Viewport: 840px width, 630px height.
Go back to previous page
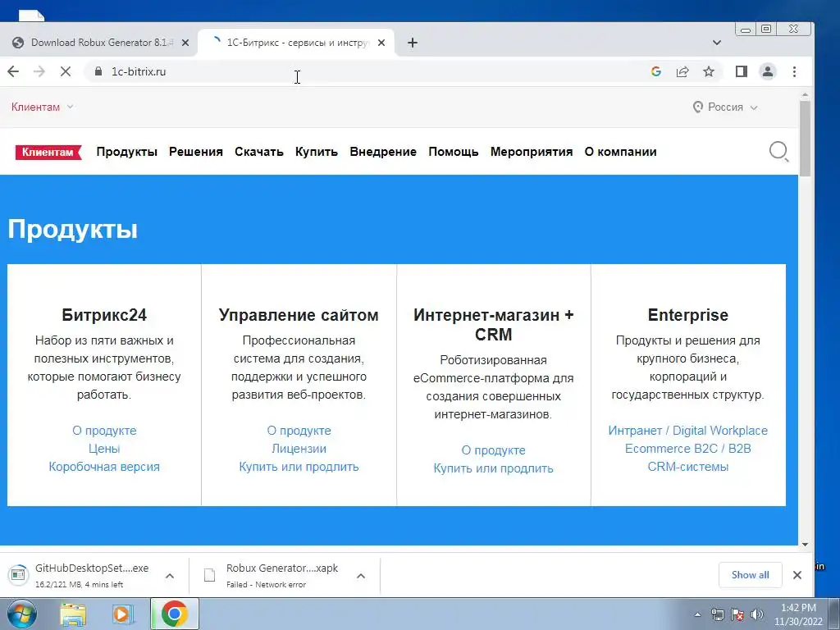[x=13, y=71]
